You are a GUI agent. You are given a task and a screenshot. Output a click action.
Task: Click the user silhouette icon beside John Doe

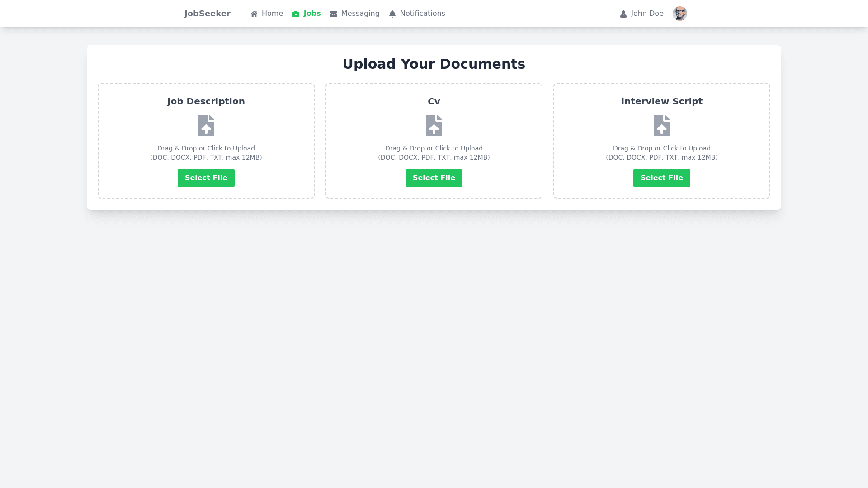coord(623,14)
